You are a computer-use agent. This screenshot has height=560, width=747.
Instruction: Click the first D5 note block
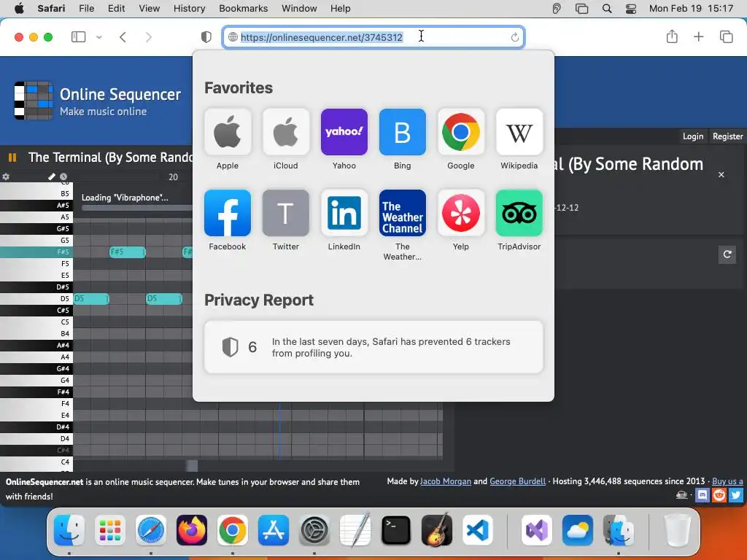(91, 298)
